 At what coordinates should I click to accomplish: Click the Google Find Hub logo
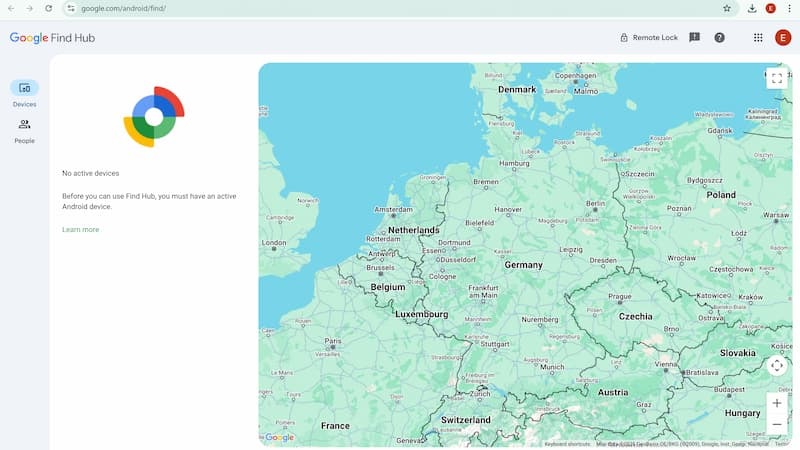[x=52, y=38]
